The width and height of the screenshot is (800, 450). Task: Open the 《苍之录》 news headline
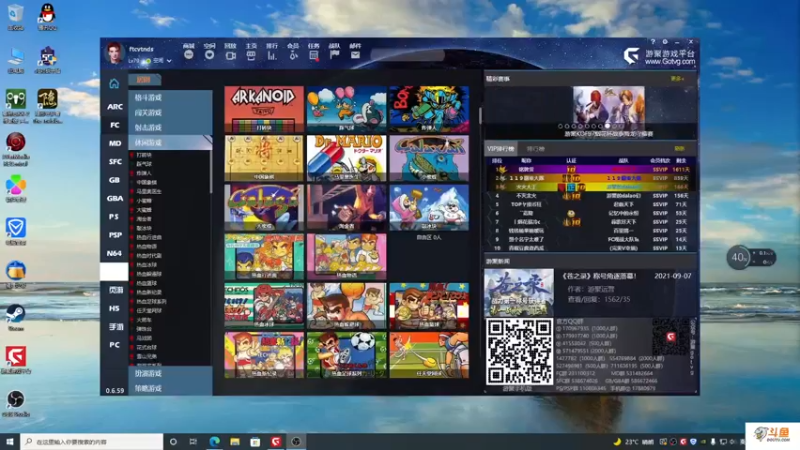coord(598,276)
